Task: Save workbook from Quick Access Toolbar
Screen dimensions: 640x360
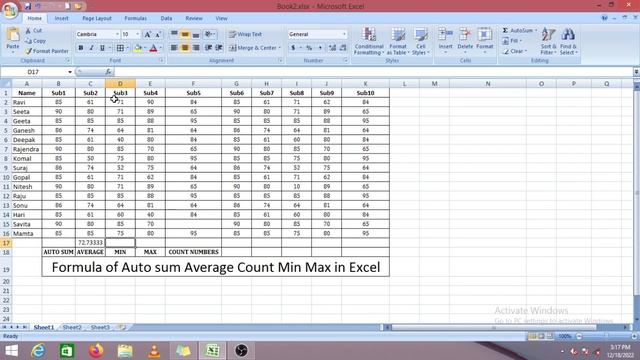Action: click(x=28, y=6)
